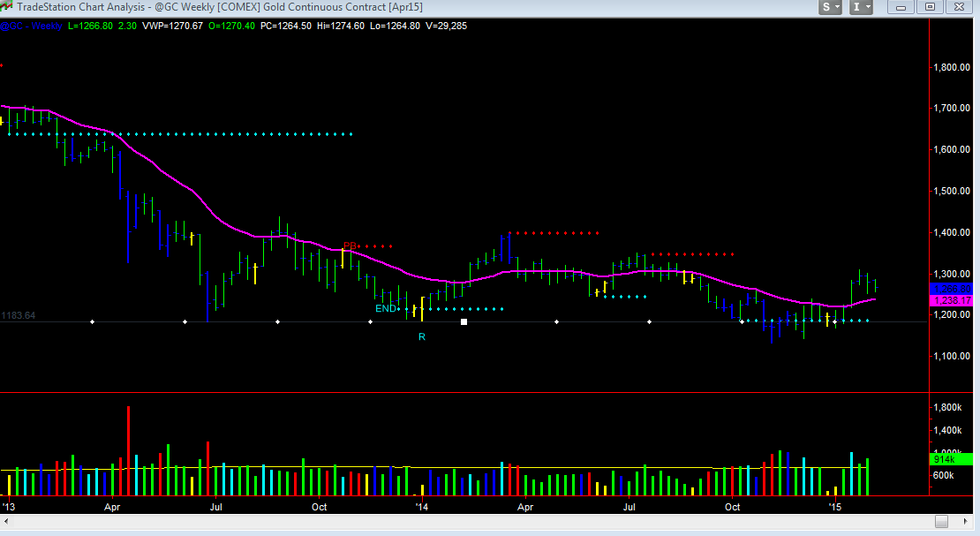This screenshot has height=536, width=980.
Task: Click the 'L=1266.80' last price value
Action: pyautogui.click(x=91, y=26)
